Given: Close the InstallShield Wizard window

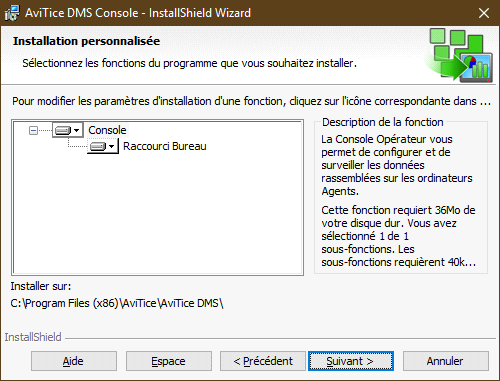Looking at the screenshot, I should click(484, 13).
